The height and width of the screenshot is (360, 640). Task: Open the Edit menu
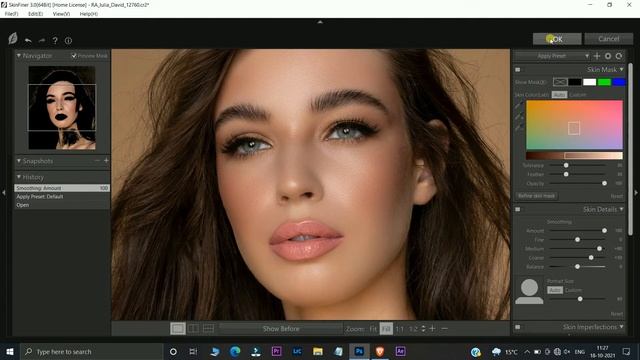[36, 14]
